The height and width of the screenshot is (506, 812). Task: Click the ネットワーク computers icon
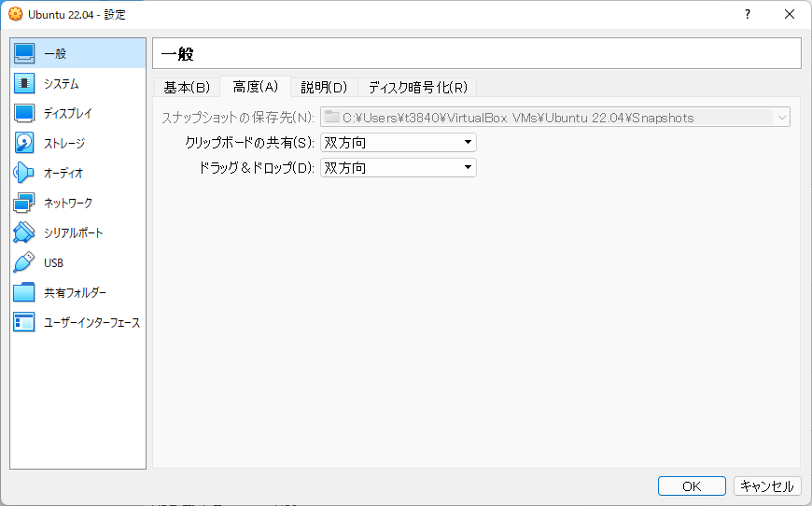[24, 203]
